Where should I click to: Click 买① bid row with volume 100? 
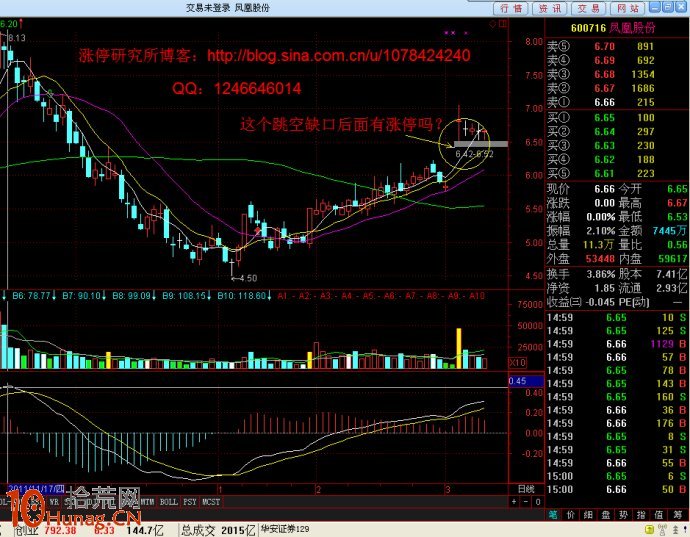pyautogui.click(x=617, y=118)
